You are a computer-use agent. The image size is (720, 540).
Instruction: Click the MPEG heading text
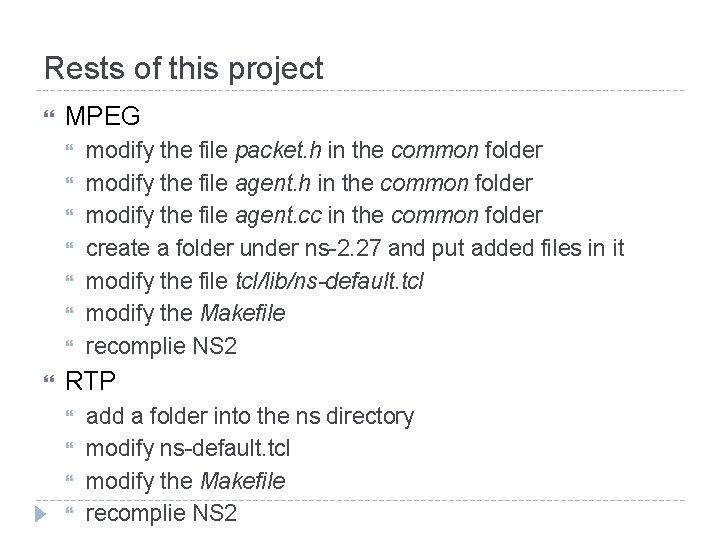103,116
